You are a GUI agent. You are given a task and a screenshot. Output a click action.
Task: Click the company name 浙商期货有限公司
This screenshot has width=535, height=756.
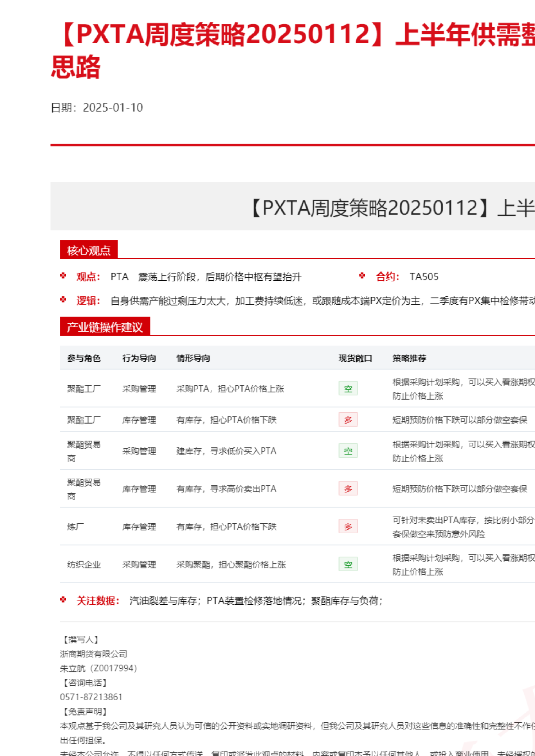(94, 654)
